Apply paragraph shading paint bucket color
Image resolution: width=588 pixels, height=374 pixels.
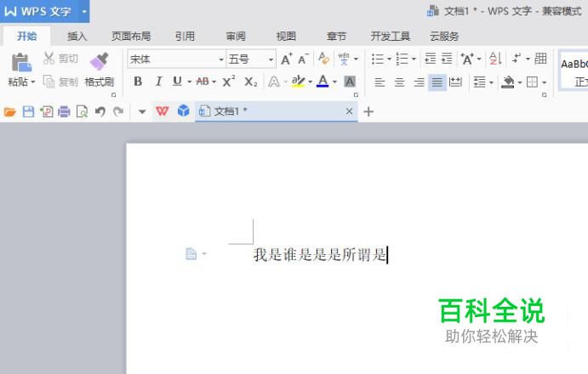click(x=508, y=82)
